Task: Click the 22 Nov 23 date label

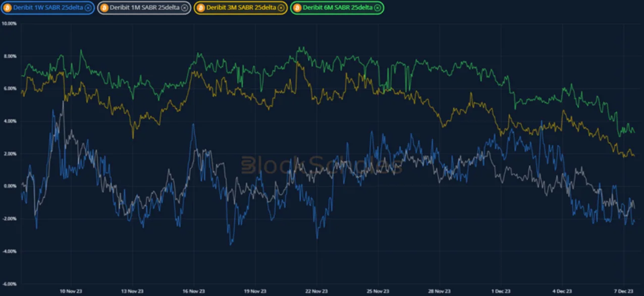Action: [x=316, y=291]
